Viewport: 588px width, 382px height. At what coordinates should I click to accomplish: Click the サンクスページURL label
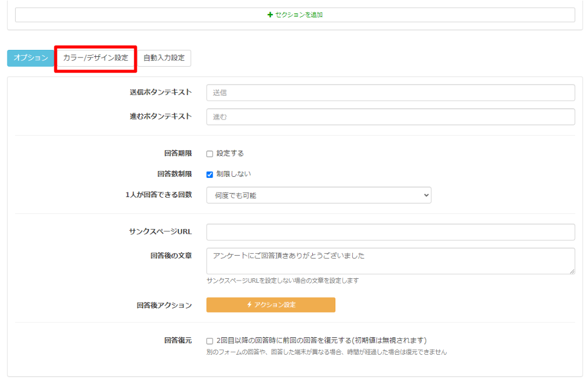click(160, 231)
